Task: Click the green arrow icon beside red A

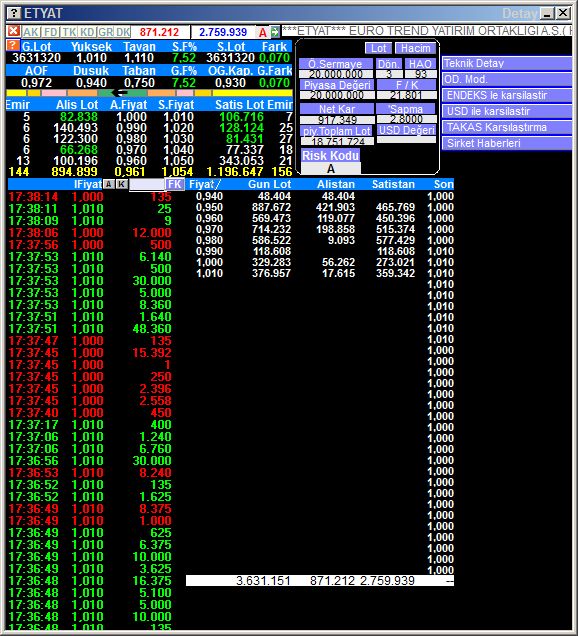Action: click(x=275, y=32)
